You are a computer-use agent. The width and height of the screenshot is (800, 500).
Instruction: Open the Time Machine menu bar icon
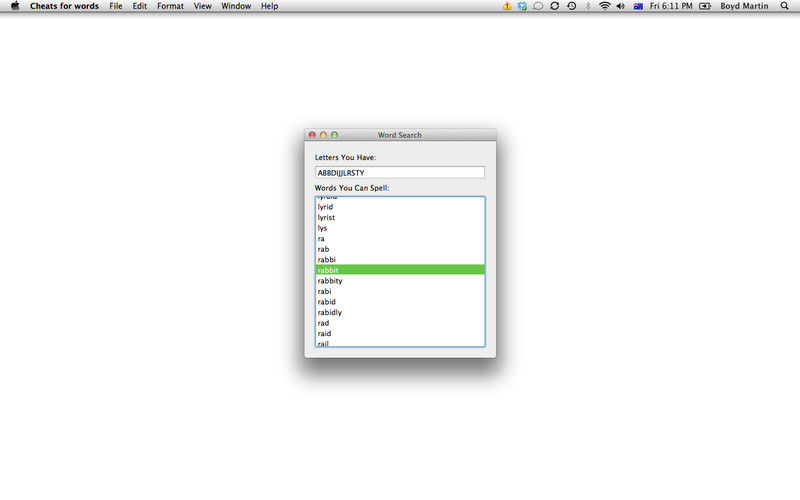571,6
